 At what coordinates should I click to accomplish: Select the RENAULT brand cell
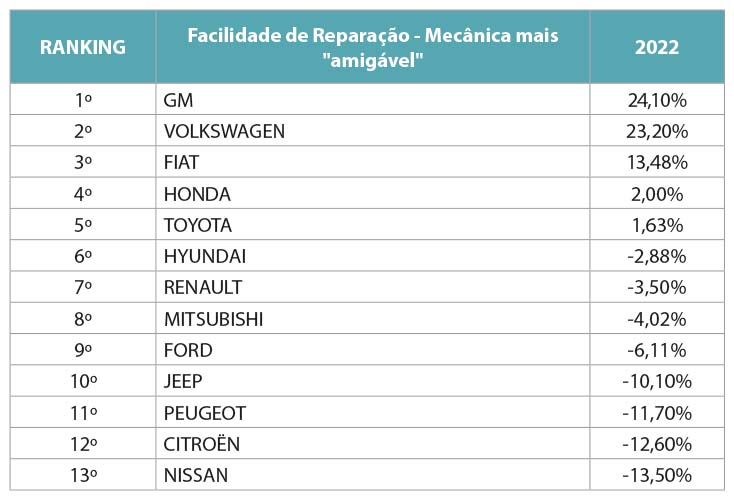203,287
